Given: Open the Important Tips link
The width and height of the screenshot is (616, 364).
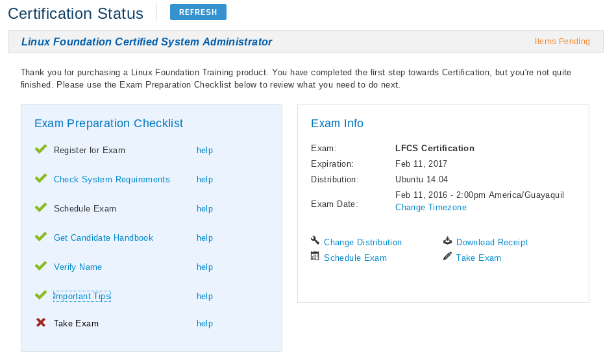Looking at the screenshot, I should tap(82, 296).
